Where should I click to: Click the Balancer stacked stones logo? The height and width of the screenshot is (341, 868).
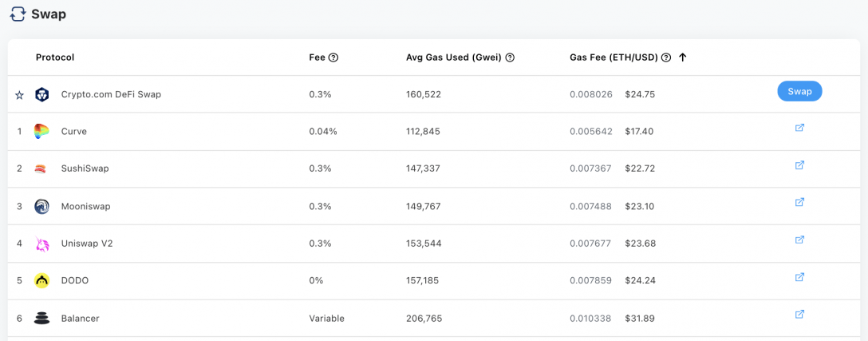pos(42,319)
